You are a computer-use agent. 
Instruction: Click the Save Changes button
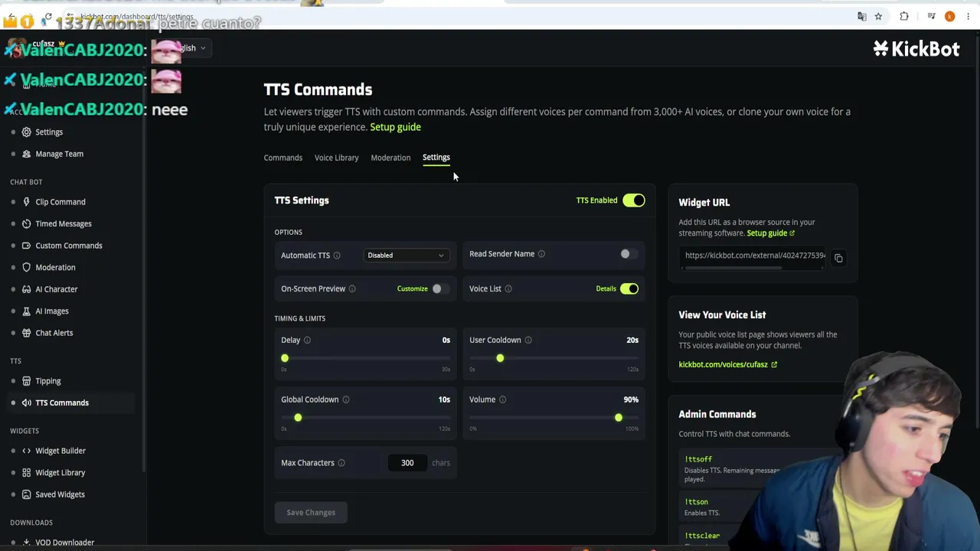311,513
